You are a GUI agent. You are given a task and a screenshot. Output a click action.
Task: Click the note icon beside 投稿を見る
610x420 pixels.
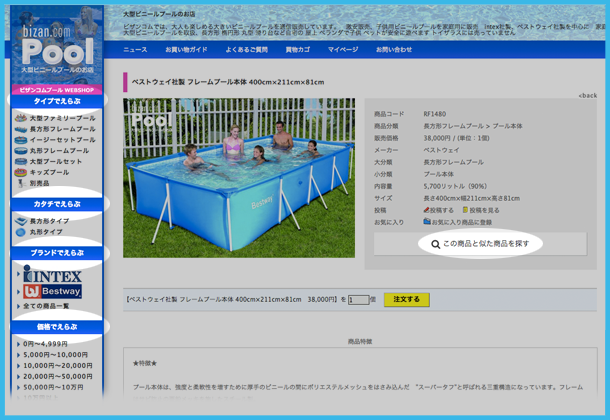pyautogui.click(x=466, y=210)
